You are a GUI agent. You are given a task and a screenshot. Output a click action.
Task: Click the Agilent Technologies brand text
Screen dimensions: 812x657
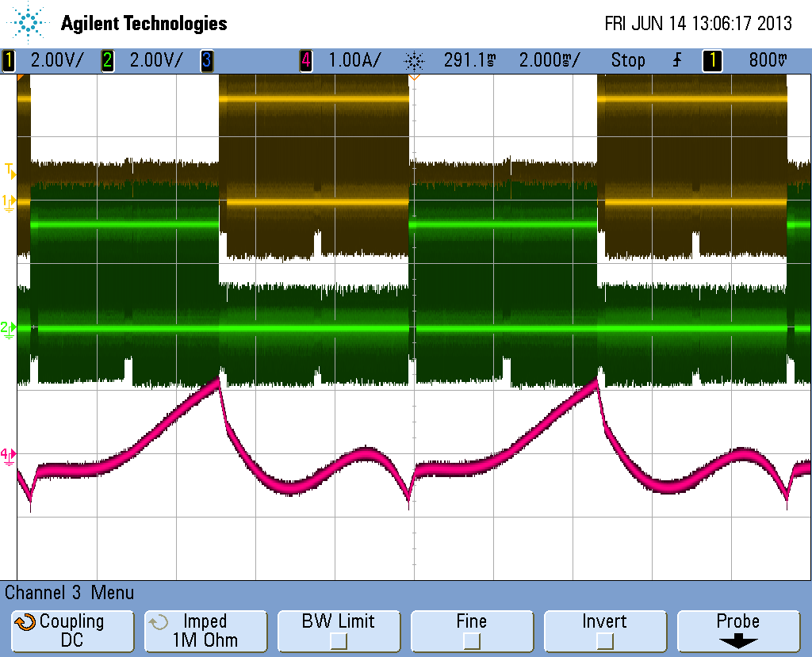(144, 23)
